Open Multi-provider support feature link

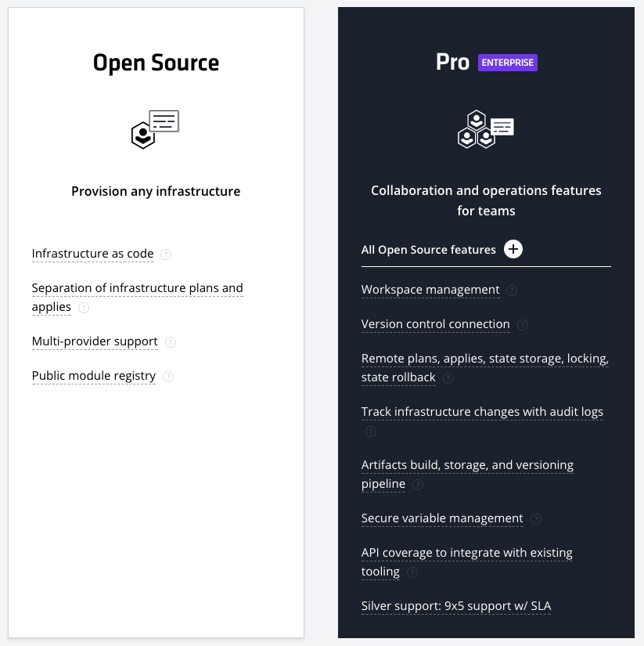(x=95, y=341)
